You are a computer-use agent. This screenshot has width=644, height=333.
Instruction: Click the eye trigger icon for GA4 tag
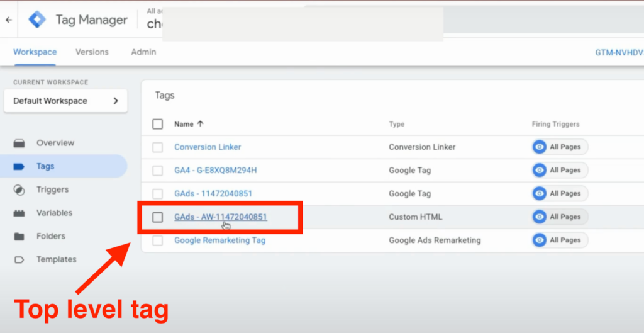point(539,170)
